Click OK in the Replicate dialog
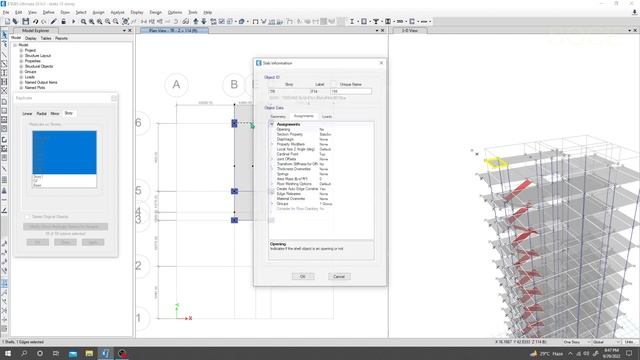 38,242
